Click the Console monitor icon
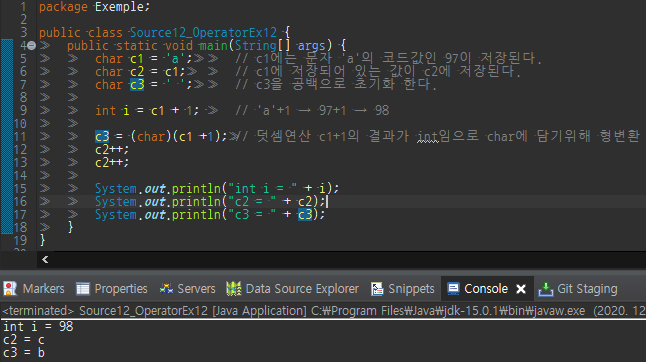Screen dimensions: 646x362 pyautogui.click(x=453, y=289)
